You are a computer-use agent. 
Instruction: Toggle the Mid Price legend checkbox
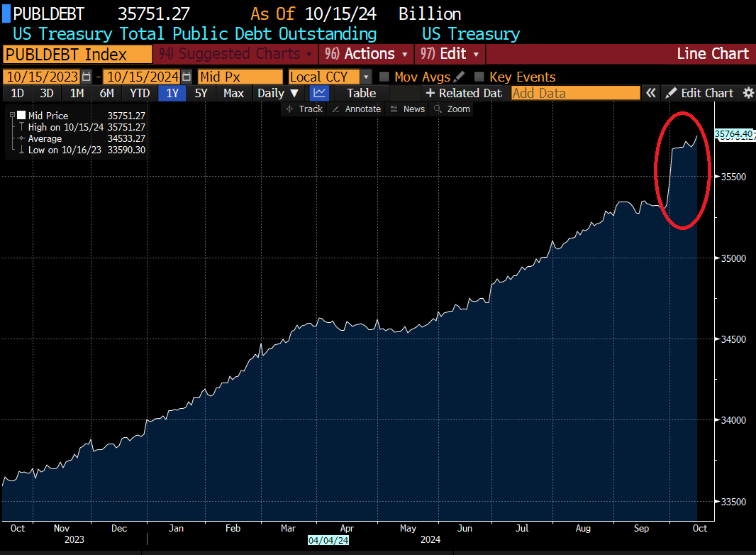pyautogui.click(x=19, y=115)
